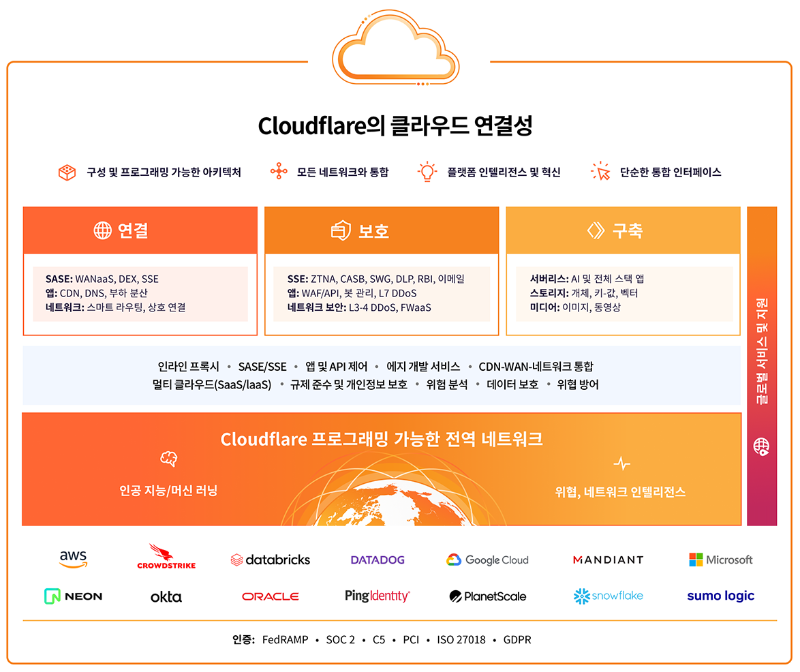Click the 데이터 보호 item
The height and width of the screenshot is (672, 800).
(x=512, y=384)
